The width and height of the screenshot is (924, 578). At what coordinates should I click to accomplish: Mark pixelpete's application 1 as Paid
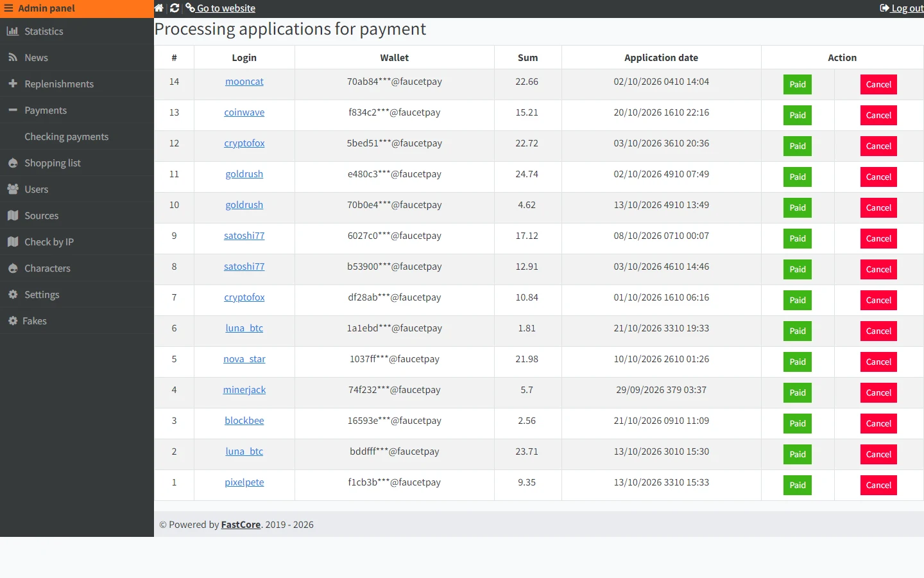click(798, 486)
